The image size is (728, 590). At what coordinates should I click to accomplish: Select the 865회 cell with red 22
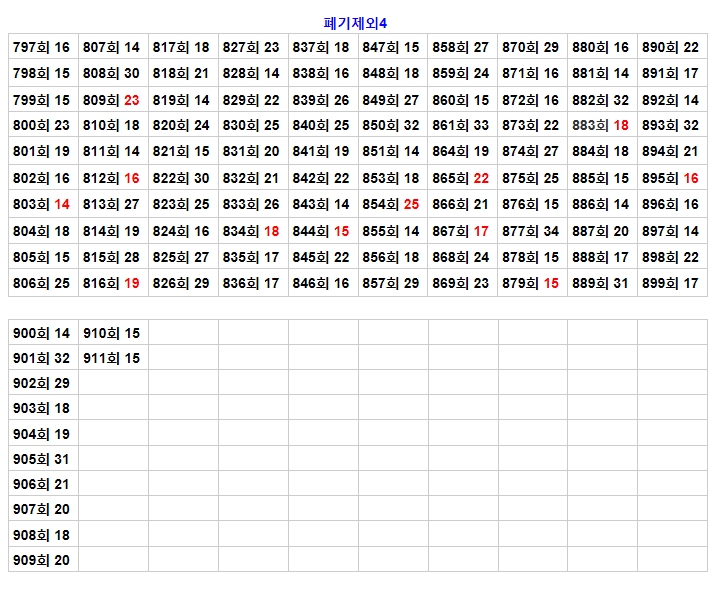tap(461, 178)
